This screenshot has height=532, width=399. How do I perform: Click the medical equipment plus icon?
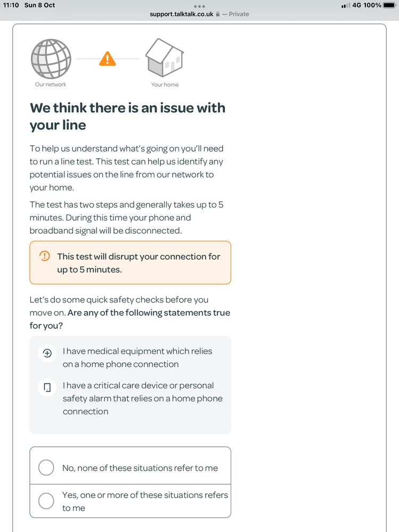click(x=47, y=353)
